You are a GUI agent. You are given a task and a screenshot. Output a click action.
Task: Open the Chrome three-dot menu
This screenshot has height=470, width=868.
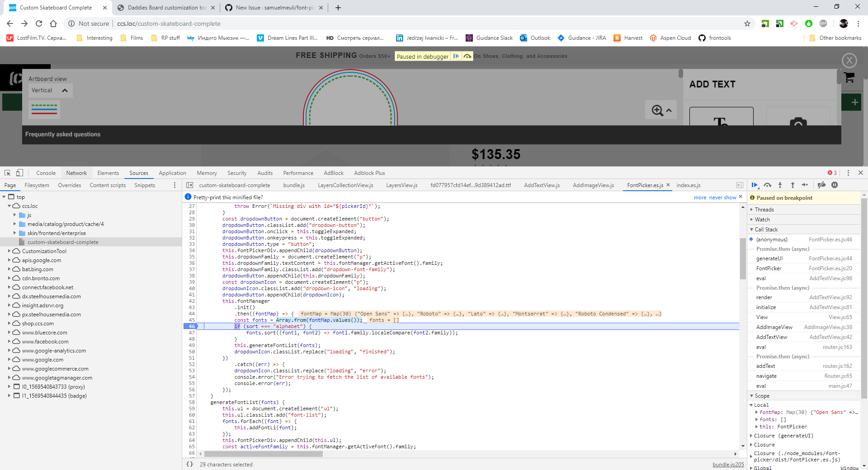pos(858,23)
